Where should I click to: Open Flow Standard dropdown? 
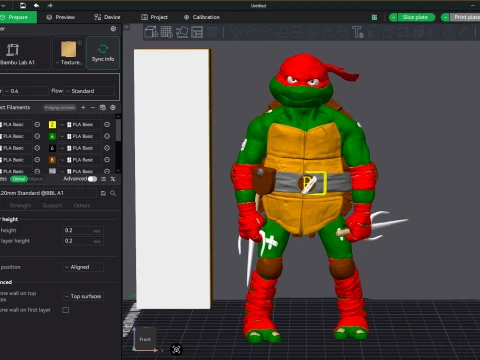click(x=89, y=91)
